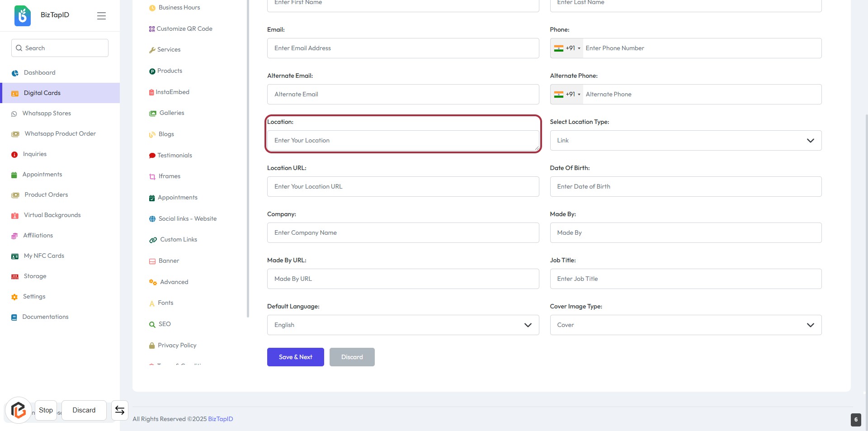
Task: Open the Cover Image Type dropdown
Action: (685, 325)
